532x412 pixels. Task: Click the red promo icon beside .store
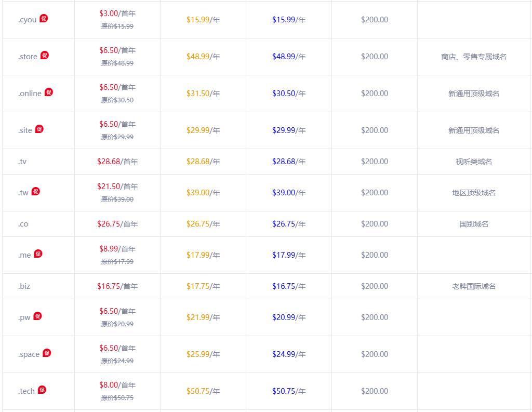tap(45, 55)
